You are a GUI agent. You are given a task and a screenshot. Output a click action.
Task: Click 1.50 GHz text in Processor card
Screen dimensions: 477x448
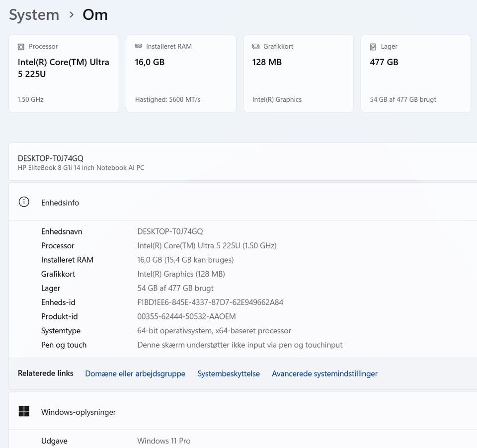tap(30, 99)
